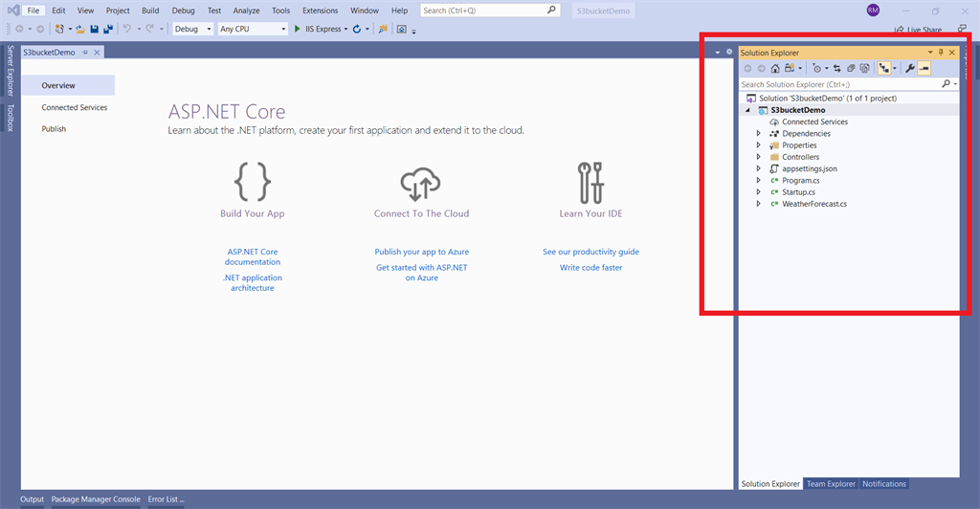Open See our productivity guide link
This screenshot has height=509, width=980.
(x=590, y=252)
